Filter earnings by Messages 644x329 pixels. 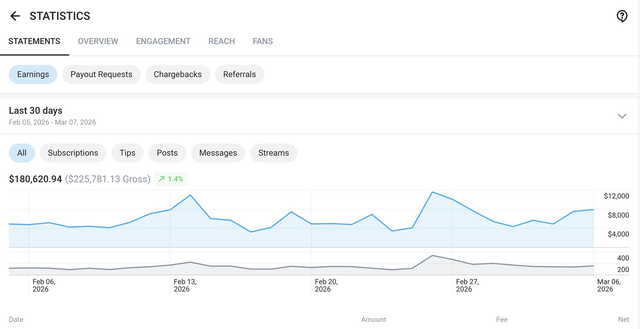coord(218,153)
